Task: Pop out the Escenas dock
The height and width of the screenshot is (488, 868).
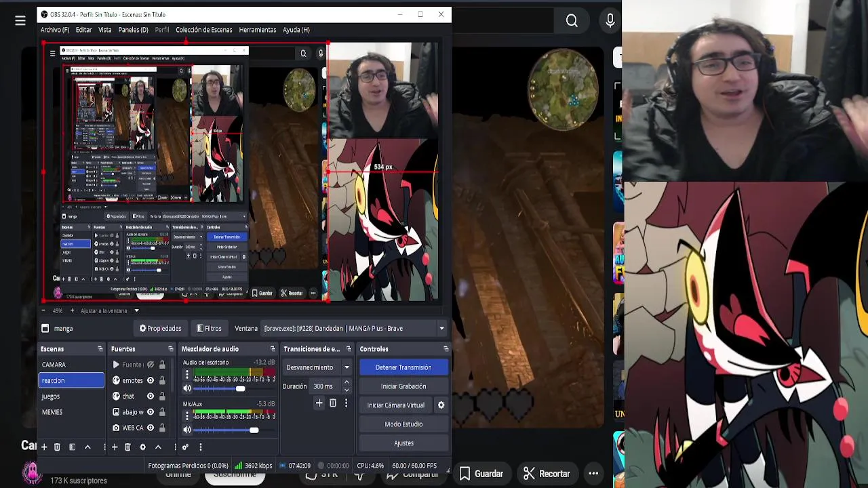Action: tap(100, 349)
